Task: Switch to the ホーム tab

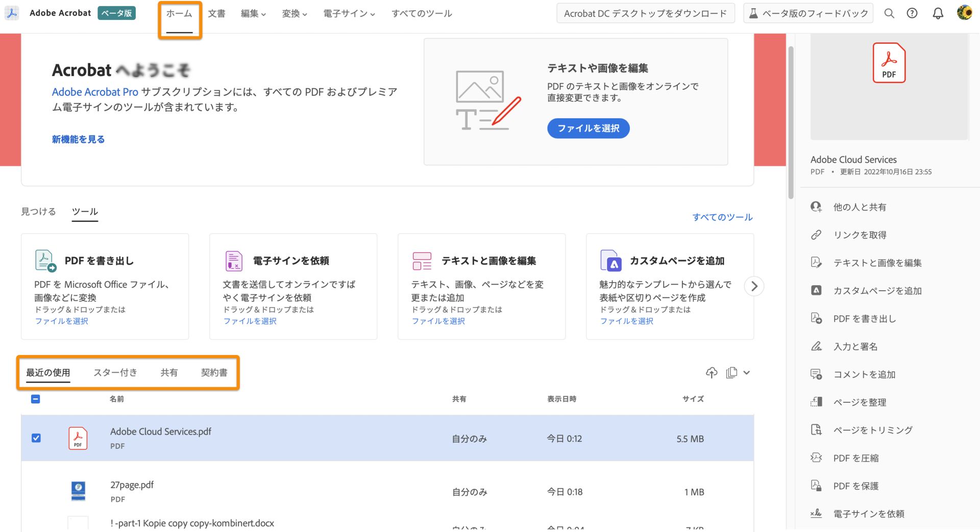Action: click(179, 14)
